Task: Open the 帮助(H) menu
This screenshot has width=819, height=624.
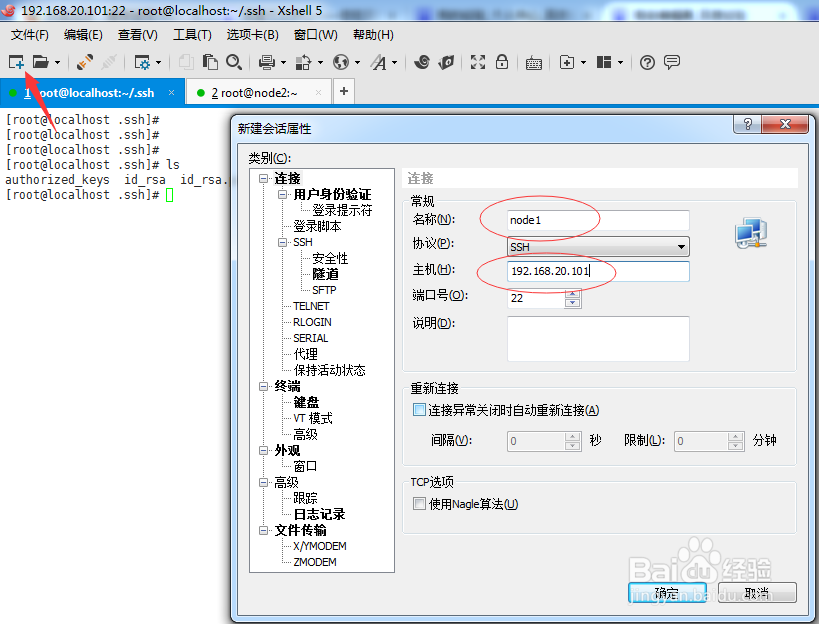Action: tap(373, 35)
